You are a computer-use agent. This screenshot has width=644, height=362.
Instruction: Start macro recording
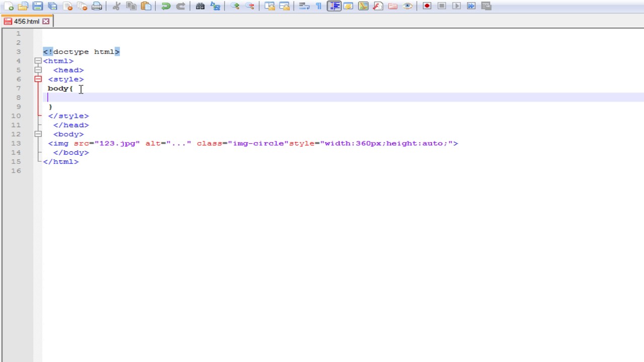coord(427,6)
